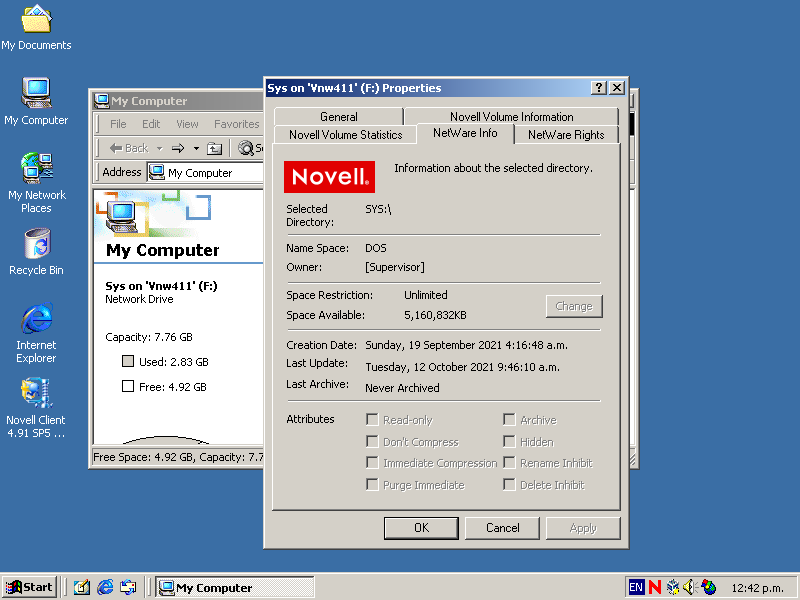The image size is (800, 600).
Task: Close the Properties dialog with the X button
Action: pos(617,88)
